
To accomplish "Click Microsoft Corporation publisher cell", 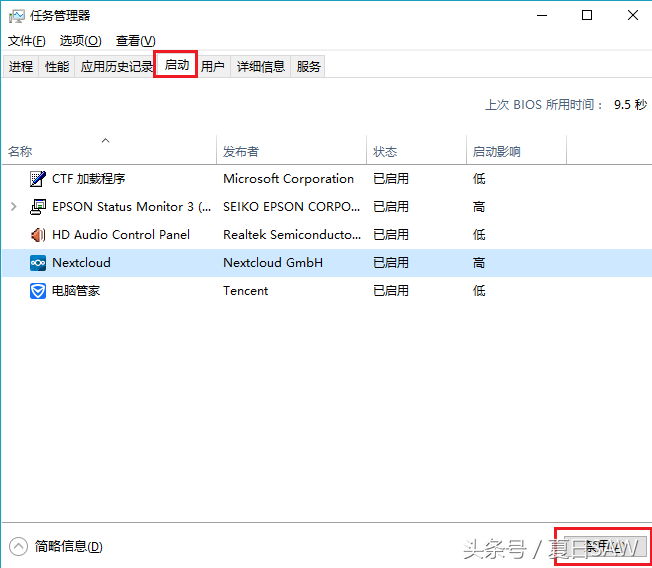I will (x=289, y=179).
